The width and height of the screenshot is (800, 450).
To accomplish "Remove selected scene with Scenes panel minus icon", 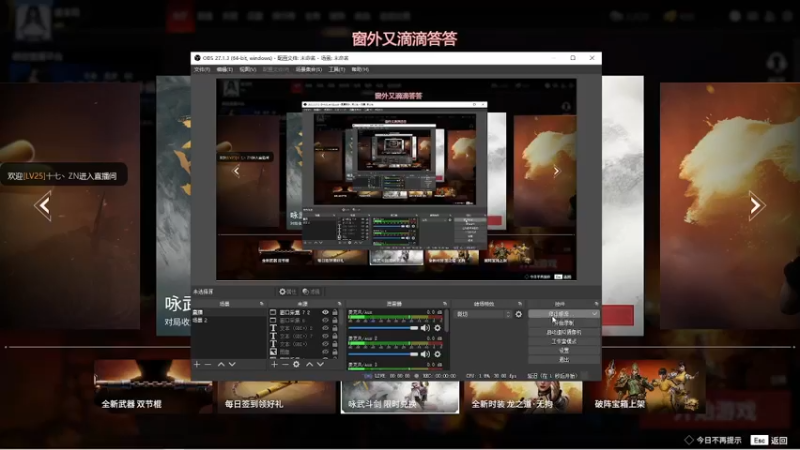I will [x=208, y=364].
